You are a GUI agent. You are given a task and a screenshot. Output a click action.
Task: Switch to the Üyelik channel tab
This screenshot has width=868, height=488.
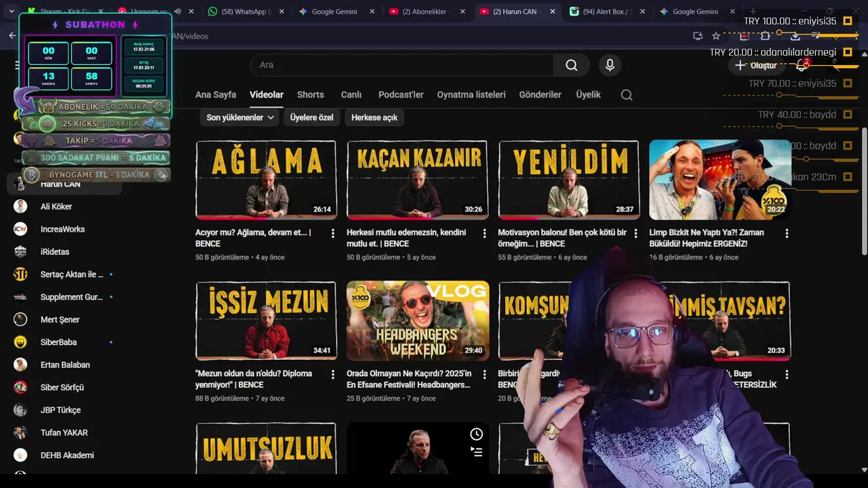589,95
